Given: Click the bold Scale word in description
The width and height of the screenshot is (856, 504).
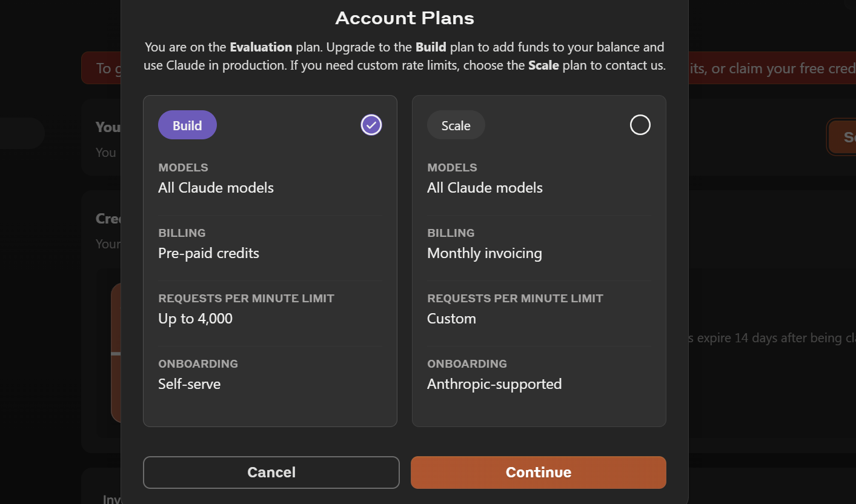Looking at the screenshot, I should click(x=543, y=65).
